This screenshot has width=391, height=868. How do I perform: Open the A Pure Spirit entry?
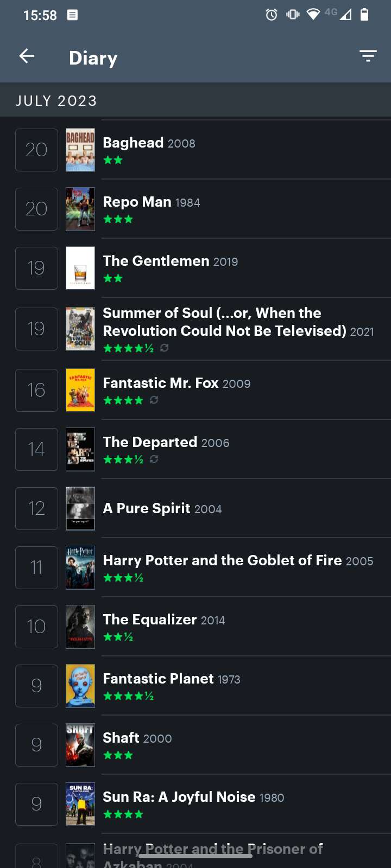click(147, 508)
